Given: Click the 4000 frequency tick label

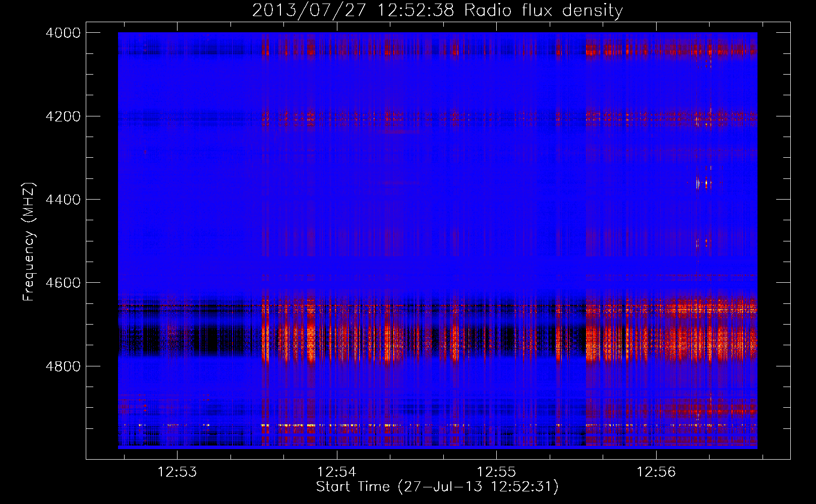Looking at the screenshot, I should (x=63, y=33).
